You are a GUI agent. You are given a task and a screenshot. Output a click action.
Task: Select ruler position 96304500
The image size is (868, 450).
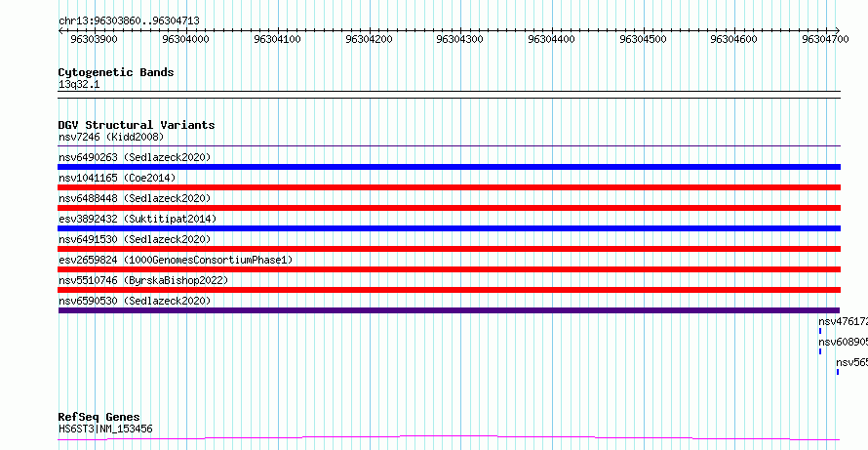pyautogui.click(x=643, y=39)
